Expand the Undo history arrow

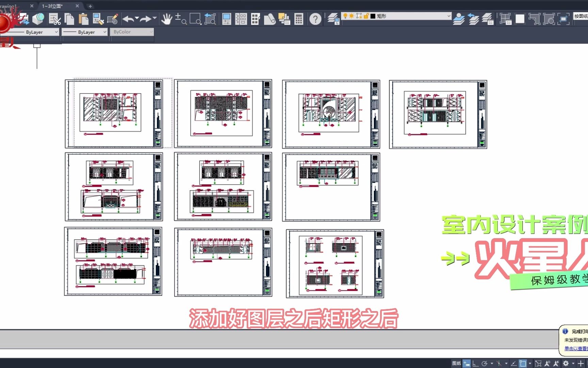click(x=137, y=18)
